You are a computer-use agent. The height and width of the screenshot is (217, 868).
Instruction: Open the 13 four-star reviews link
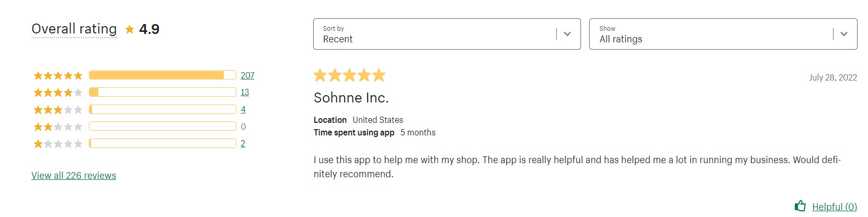[x=245, y=92]
